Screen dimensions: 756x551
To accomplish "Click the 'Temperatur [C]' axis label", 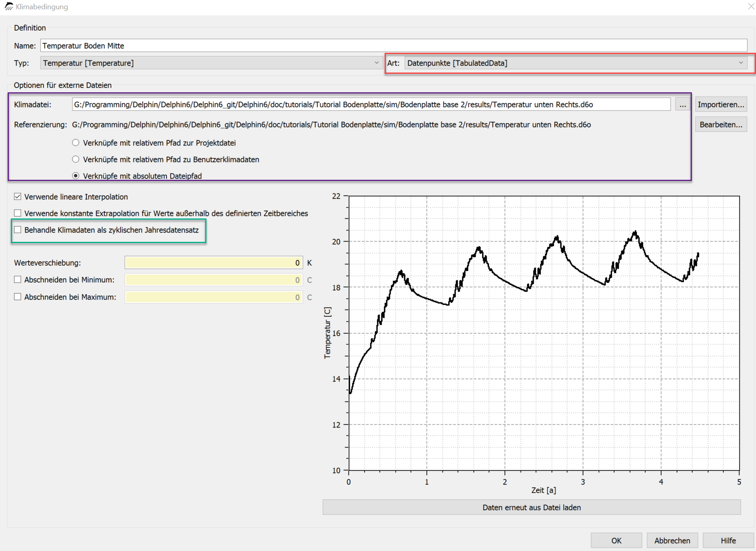I will [327, 333].
